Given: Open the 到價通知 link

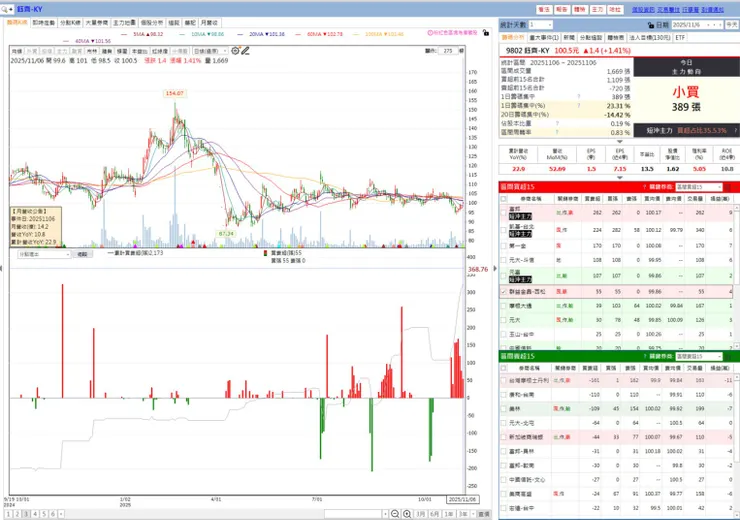Looking at the screenshot, I should (713, 9).
